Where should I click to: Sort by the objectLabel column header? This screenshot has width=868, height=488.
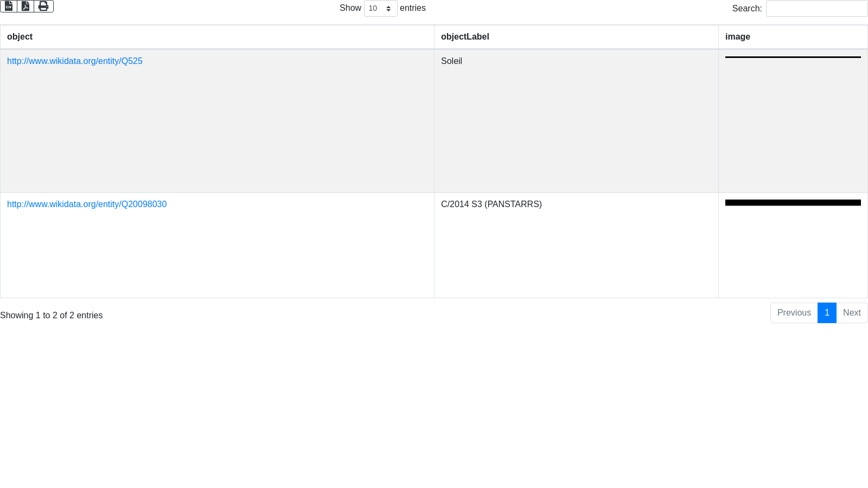click(x=465, y=37)
